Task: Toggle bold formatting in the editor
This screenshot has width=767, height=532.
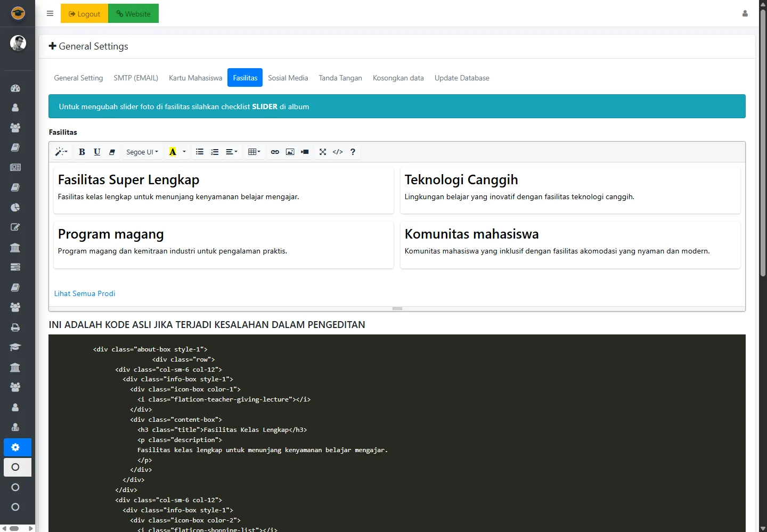Action: [x=82, y=152]
